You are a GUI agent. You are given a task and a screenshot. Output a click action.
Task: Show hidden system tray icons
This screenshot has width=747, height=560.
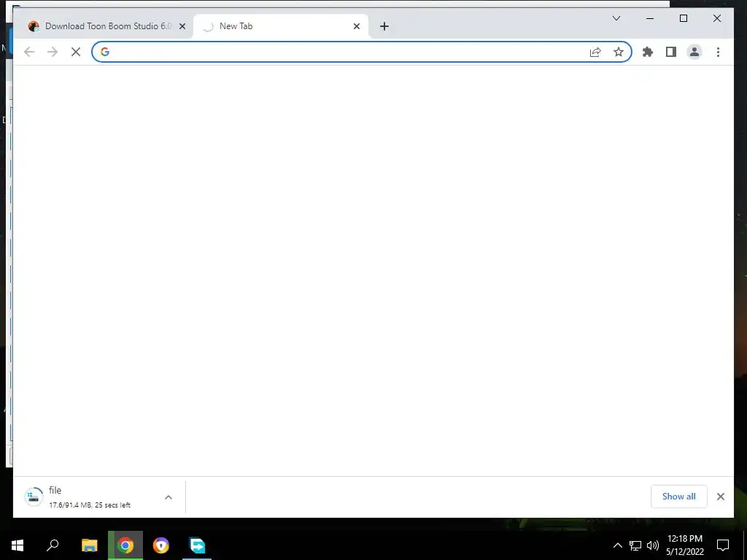tap(617, 545)
